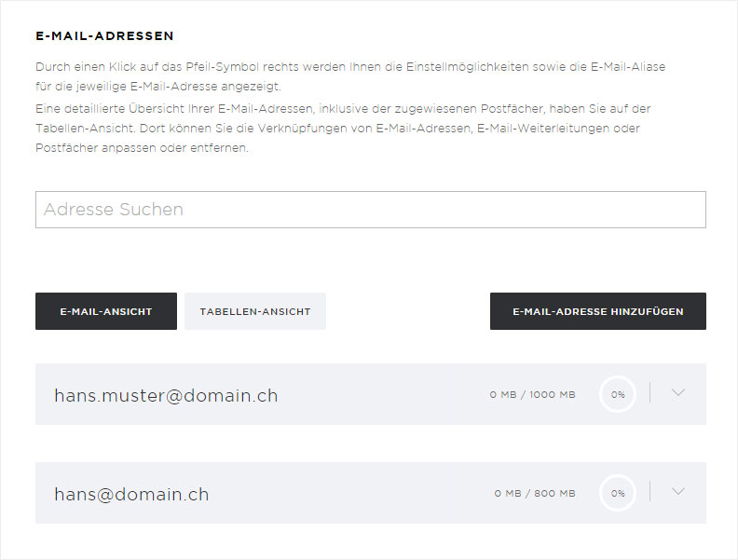Screen dimensions: 738x560
Task: Click the divider beside hans.muster chevron
Action: 650,392
